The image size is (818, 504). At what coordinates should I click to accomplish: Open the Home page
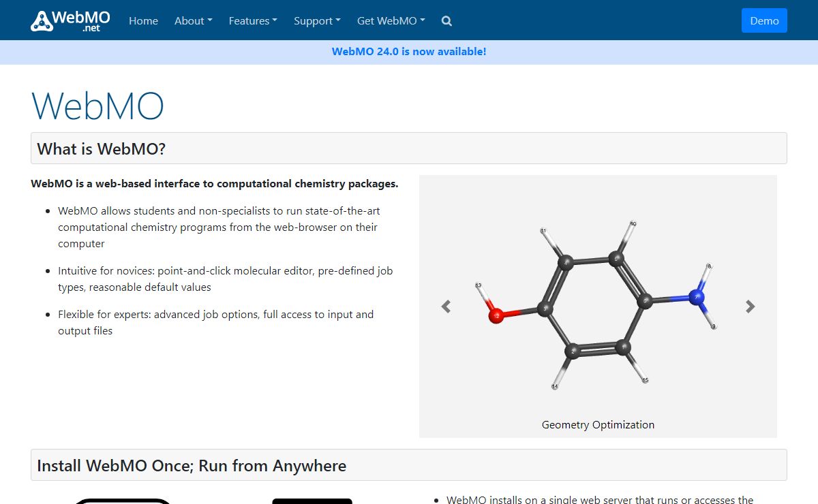tap(143, 21)
